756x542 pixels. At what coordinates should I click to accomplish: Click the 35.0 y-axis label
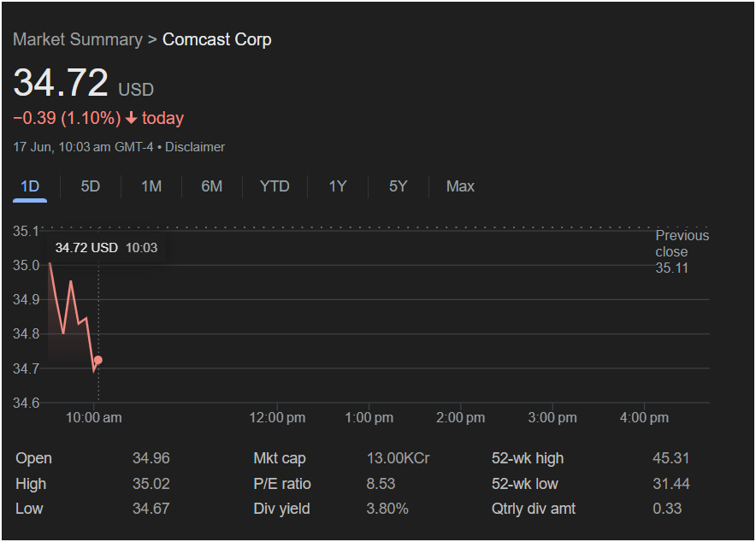26,266
